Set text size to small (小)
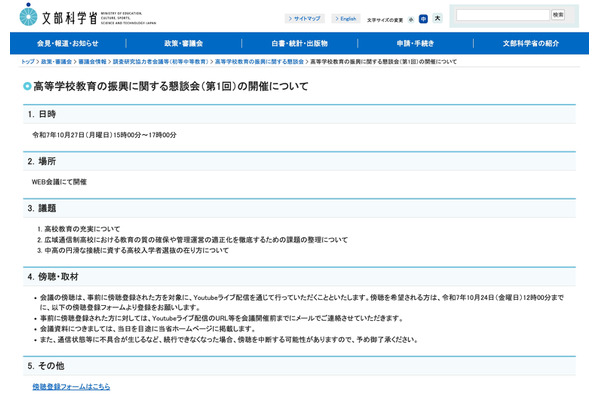This screenshot has height=400, width=600. pos(410,19)
